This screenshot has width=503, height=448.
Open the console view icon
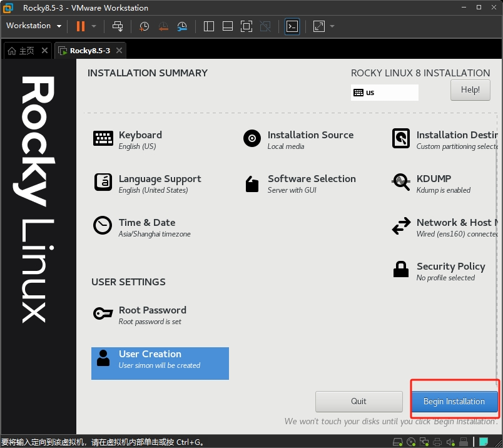292,26
